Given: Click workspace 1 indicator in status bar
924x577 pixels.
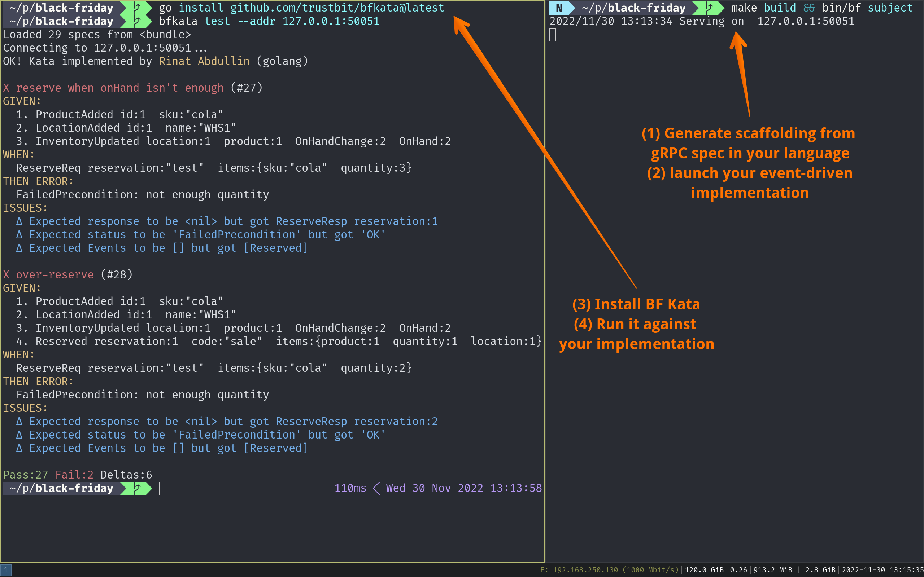Looking at the screenshot, I should point(6,570).
